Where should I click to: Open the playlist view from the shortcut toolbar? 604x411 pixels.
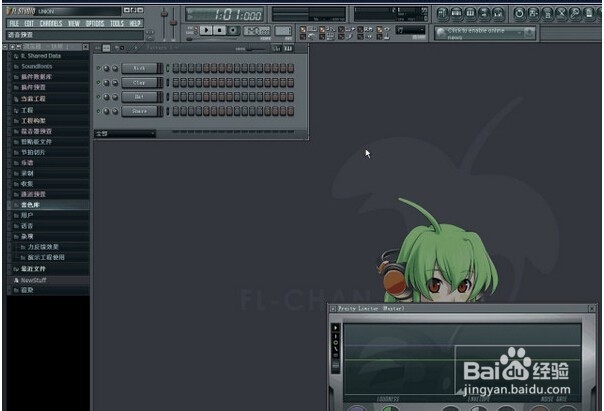(442, 14)
